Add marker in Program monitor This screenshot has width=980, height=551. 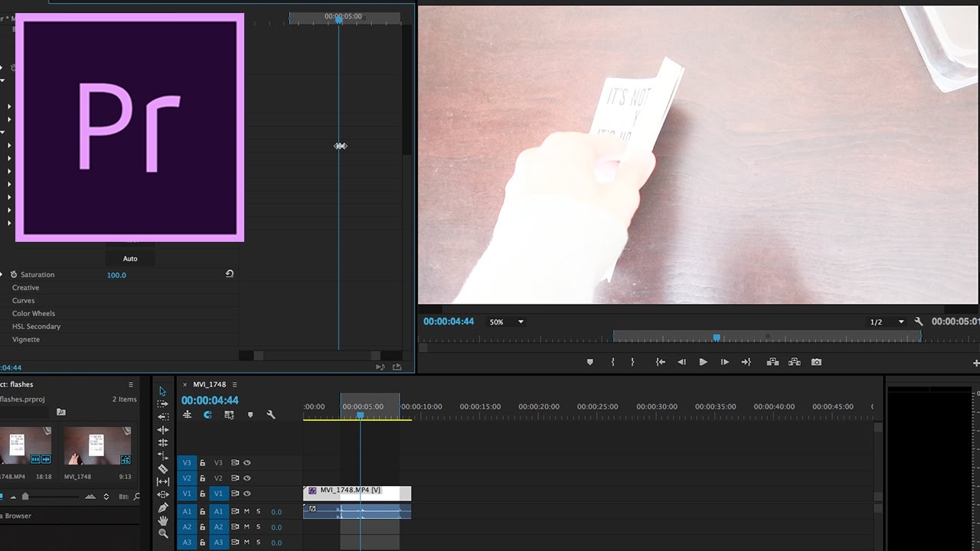click(590, 362)
